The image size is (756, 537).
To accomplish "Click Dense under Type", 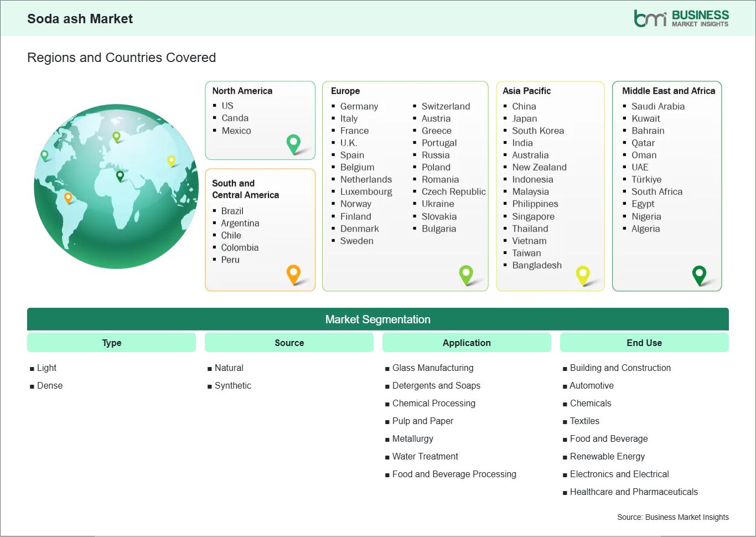I will click(50, 385).
